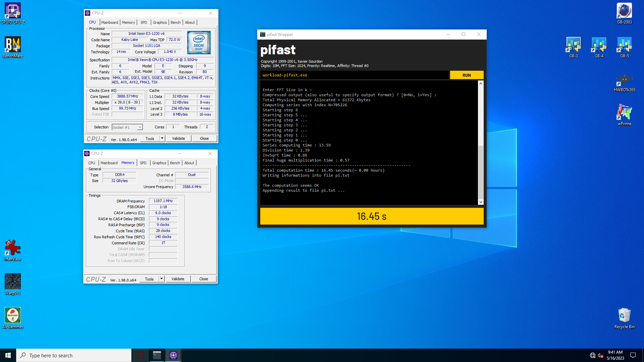Open the IrfanView desktop shortcut
The width and height of the screenshot is (644, 362).
tap(13, 250)
